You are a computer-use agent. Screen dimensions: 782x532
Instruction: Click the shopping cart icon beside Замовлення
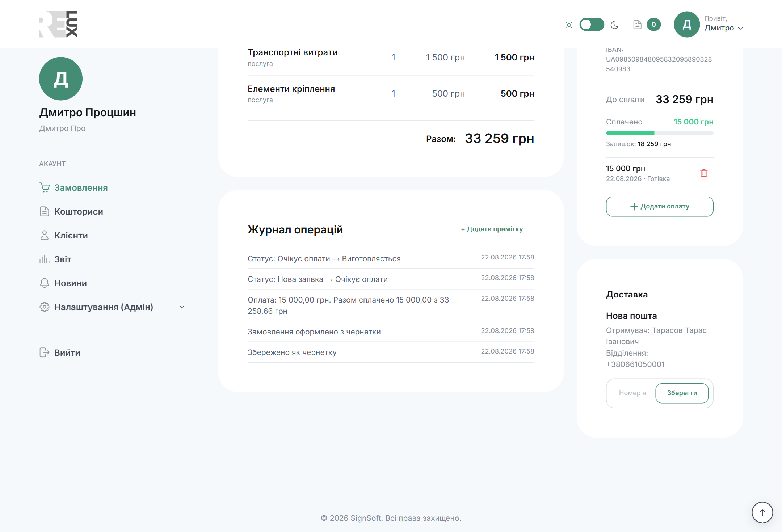[x=45, y=187]
